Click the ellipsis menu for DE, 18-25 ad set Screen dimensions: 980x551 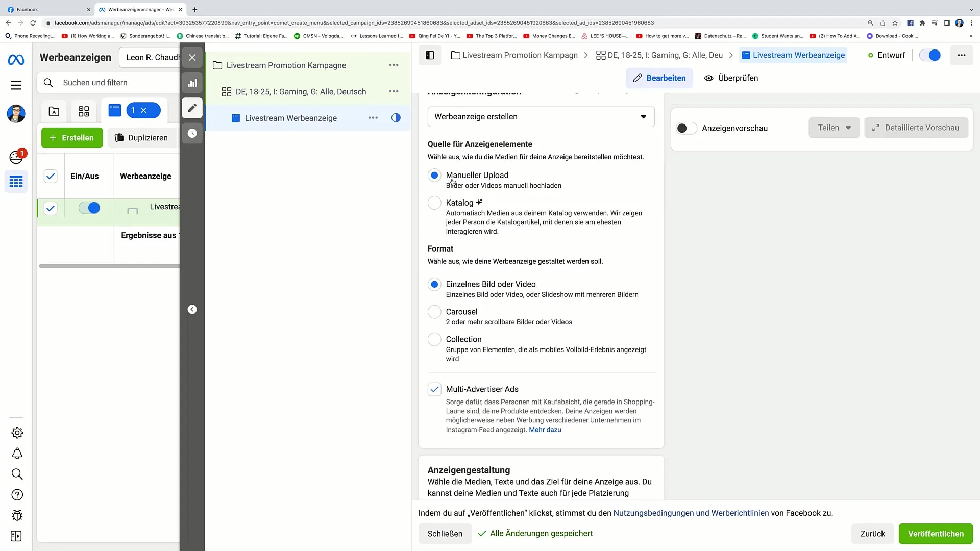393,91
